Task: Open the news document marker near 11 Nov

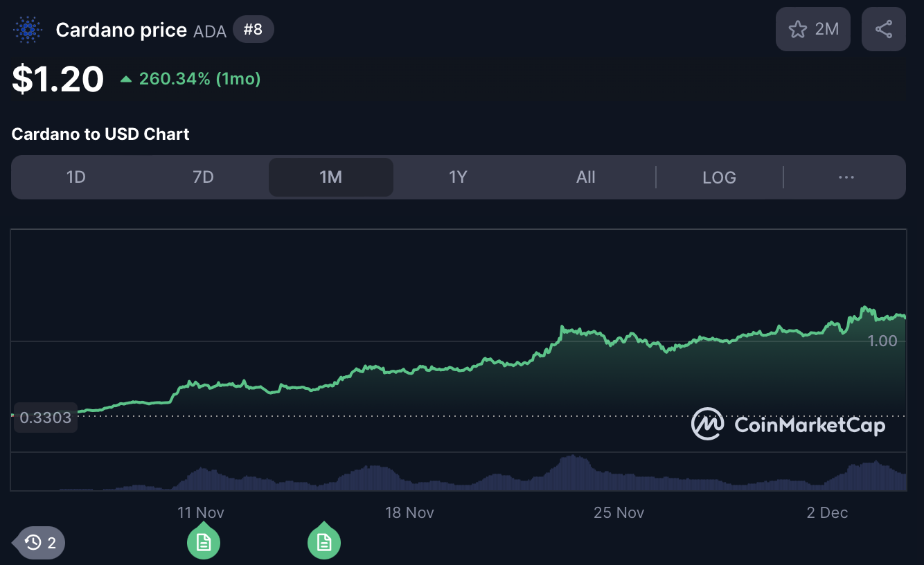Action: pos(204,541)
